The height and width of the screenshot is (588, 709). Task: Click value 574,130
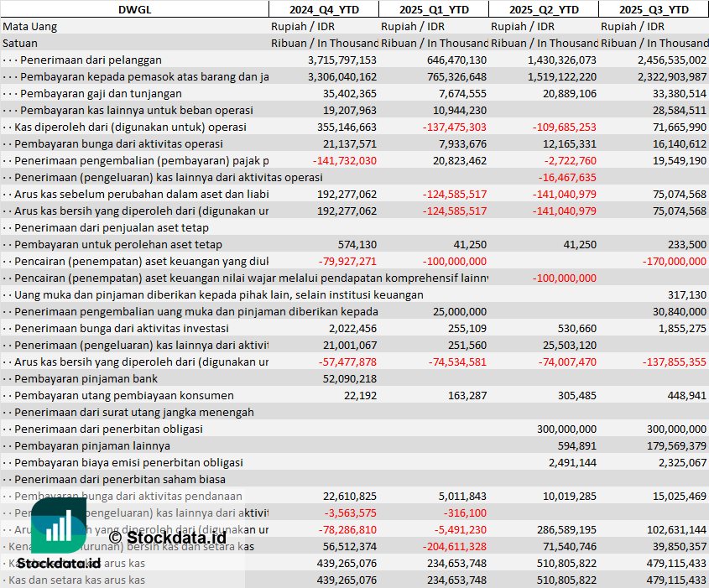pos(357,244)
